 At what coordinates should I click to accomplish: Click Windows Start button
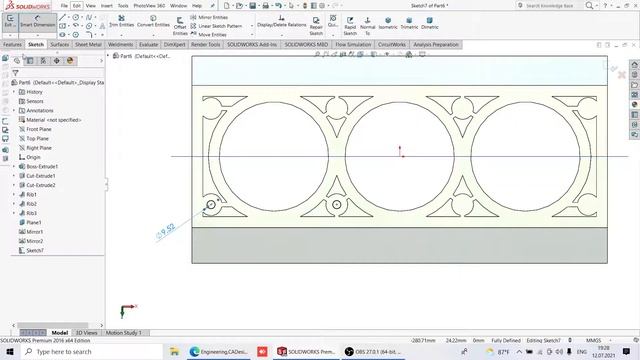click(x=10, y=352)
